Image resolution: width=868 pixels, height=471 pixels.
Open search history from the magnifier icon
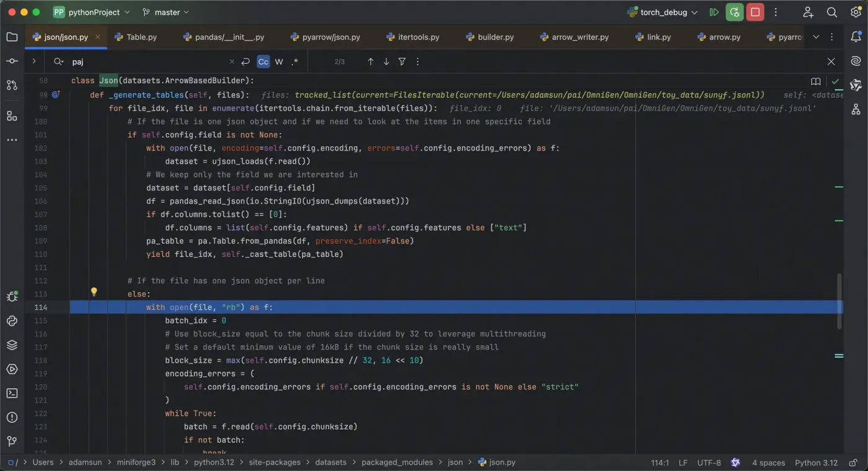click(x=59, y=61)
